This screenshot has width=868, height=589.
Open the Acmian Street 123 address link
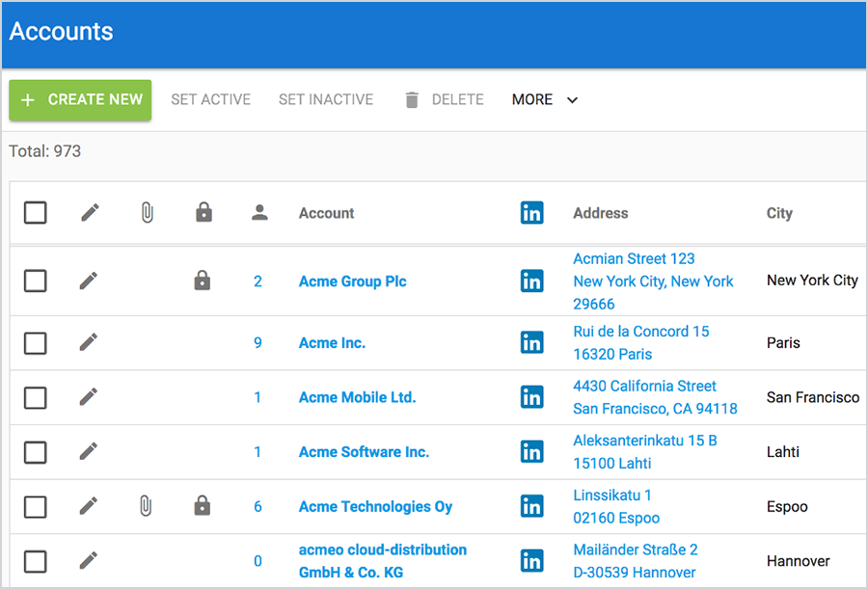[x=653, y=281]
